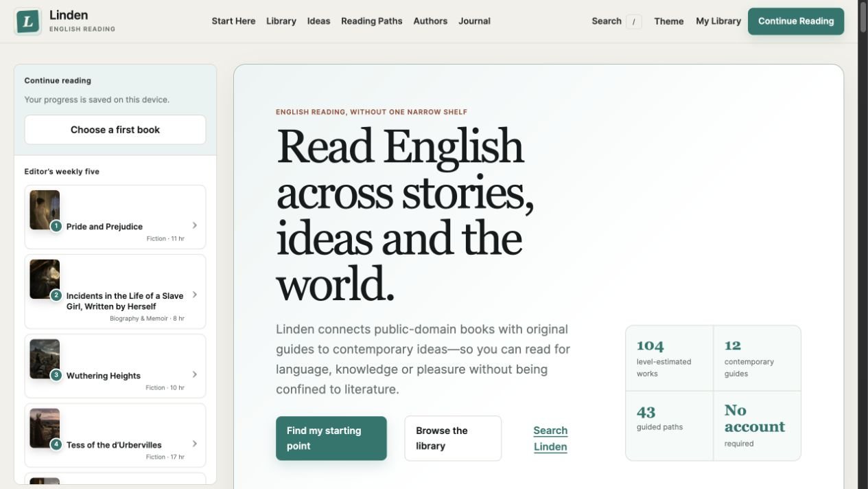Go to the Ideas section
The width and height of the screenshot is (868, 489).
pyautogui.click(x=318, y=21)
